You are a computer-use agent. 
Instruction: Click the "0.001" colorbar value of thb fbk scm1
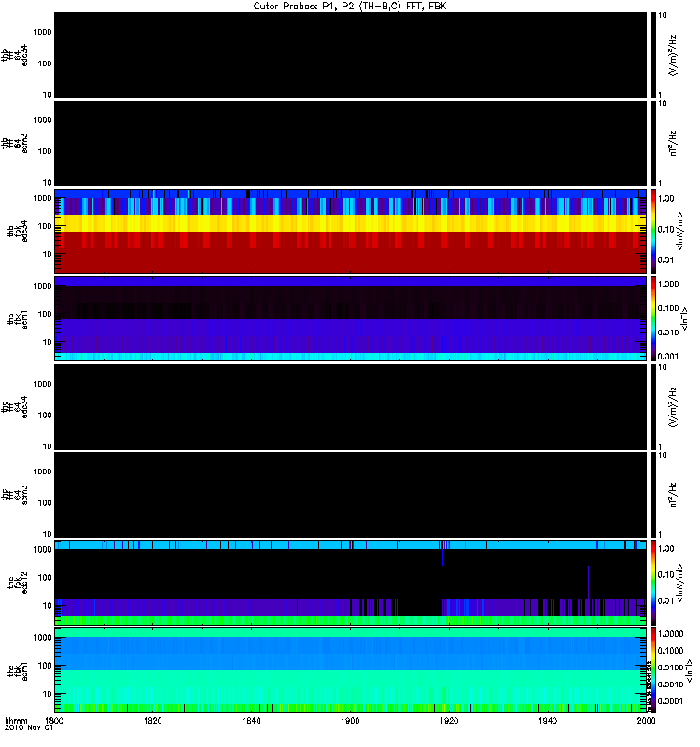pos(668,357)
